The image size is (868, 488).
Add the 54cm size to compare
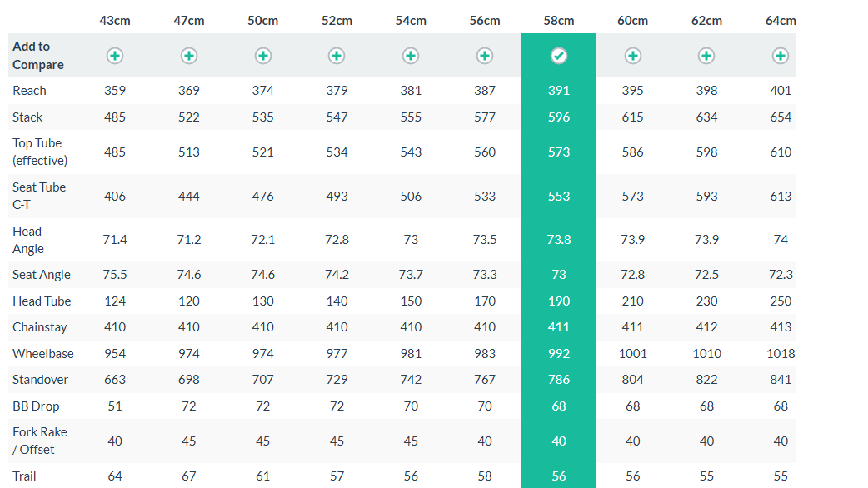(x=411, y=56)
